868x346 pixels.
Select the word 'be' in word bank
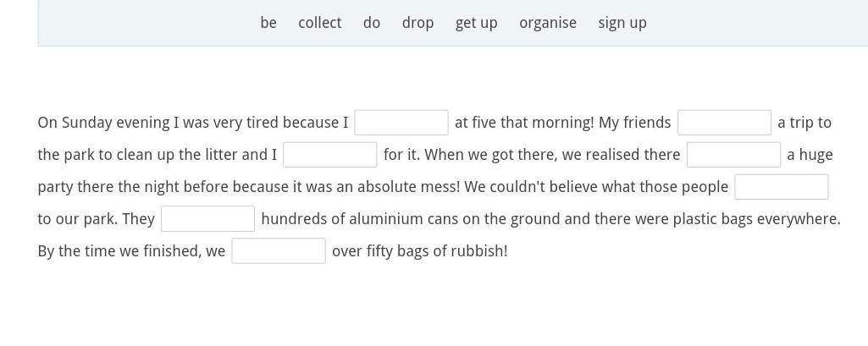pos(268,23)
